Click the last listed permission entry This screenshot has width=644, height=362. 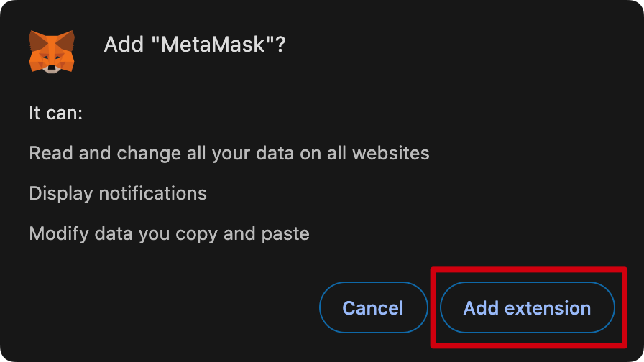click(x=169, y=233)
